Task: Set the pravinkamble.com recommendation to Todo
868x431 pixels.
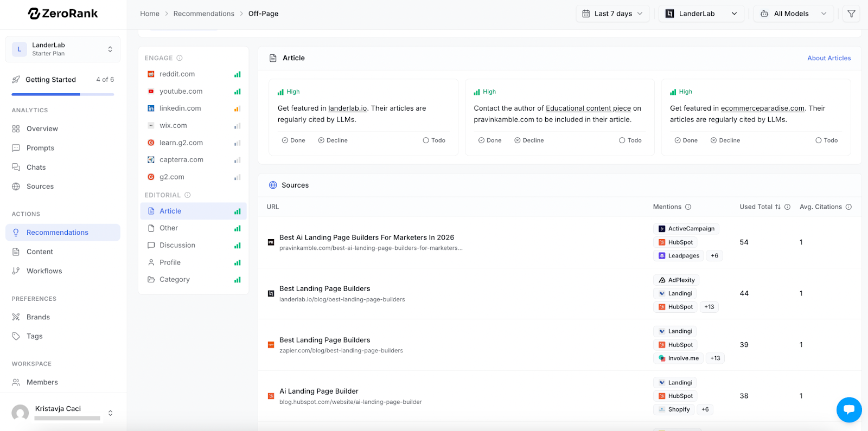Action: click(x=630, y=140)
